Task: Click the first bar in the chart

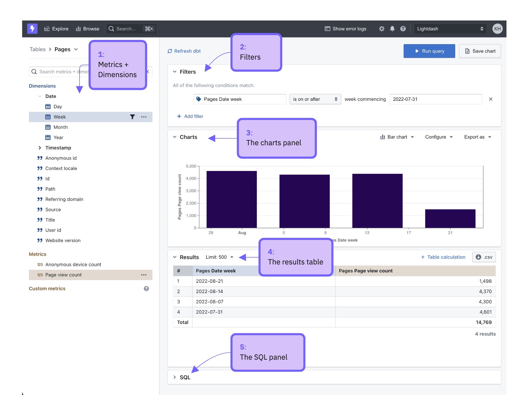Action: [x=231, y=199]
